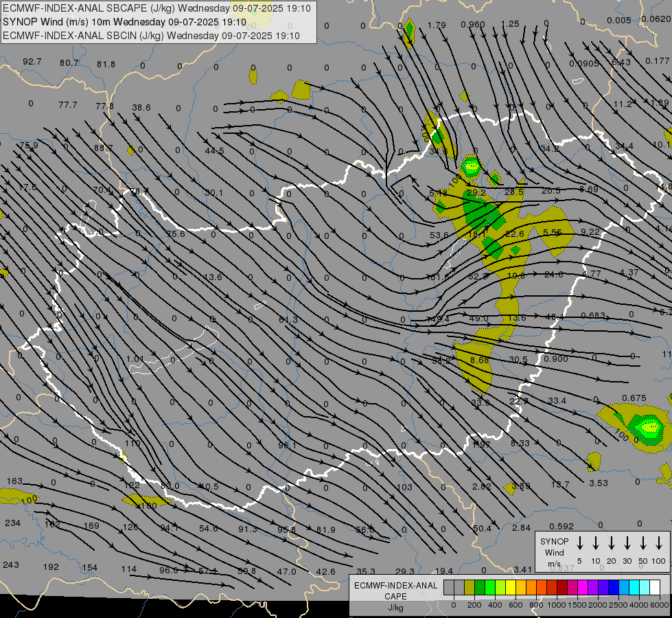Click the '1000' tick label on CAPE legend
Viewport: 672px width, 618px height.
(x=556, y=605)
